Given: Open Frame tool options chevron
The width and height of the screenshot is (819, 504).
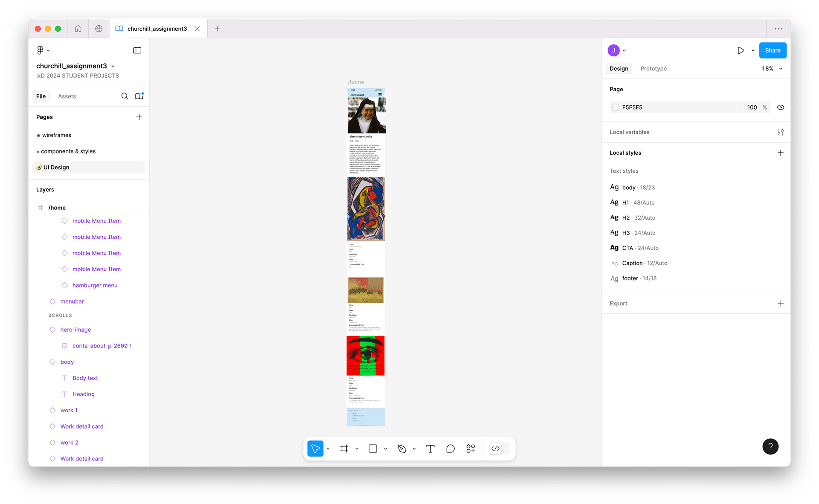Looking at the screenshot, I should 357,449.
